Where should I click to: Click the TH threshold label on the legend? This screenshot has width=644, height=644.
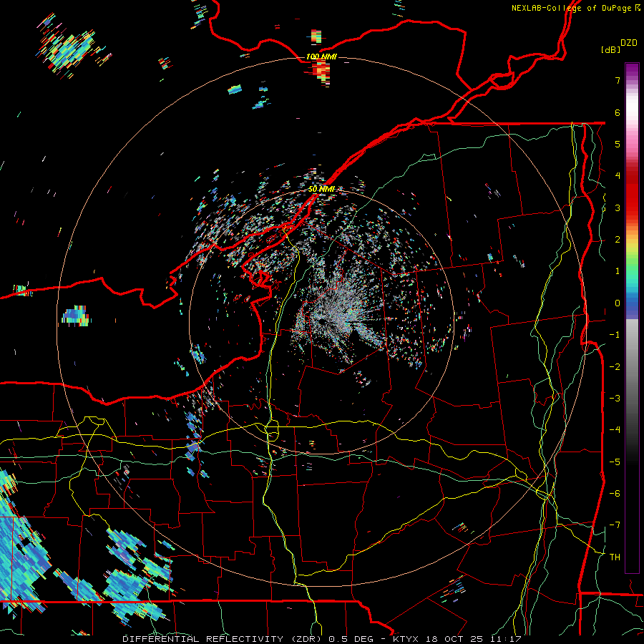tap(615, 557)
